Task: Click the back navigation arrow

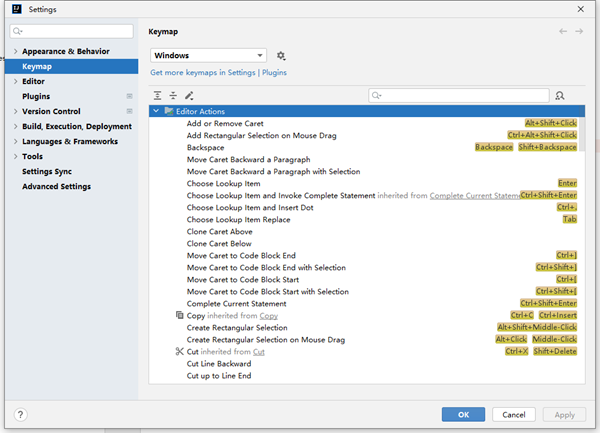Action: tap(563, 31)
